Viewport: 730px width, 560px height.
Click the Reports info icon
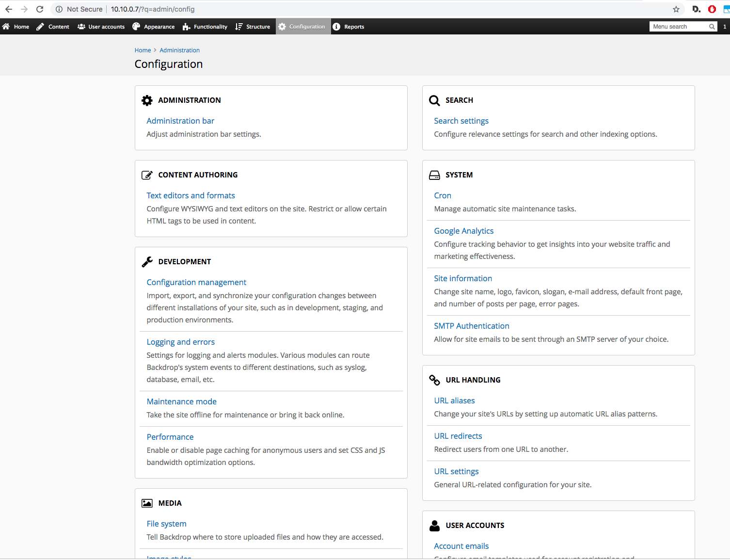(x=336, y=27)
